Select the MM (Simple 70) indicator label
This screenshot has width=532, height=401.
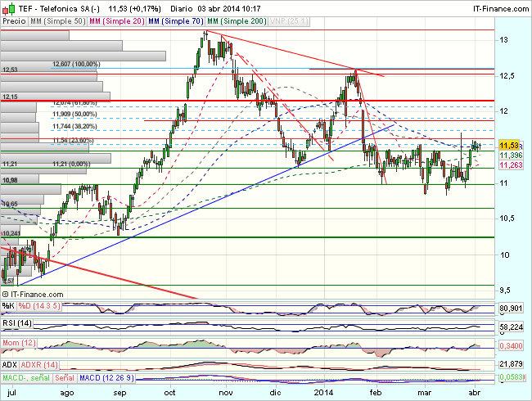tap(176, 21)
